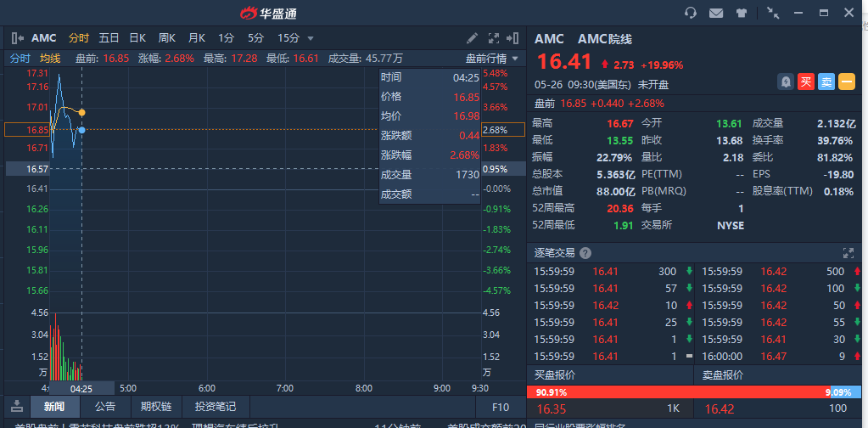The image size is (868, 428).
Task: Toggle the 分时 line in legend
Action: pyautogui.click(x=20, y=59)
